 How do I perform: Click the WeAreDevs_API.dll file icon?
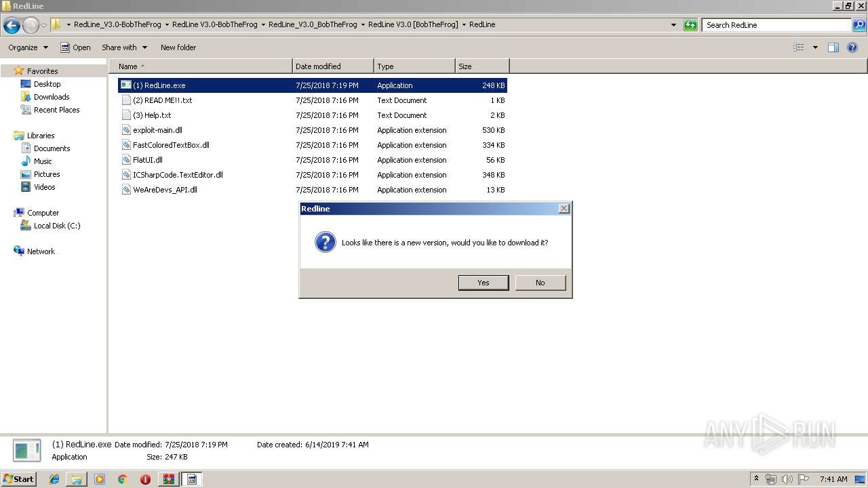pyautogui.click(x=126, y=190)
